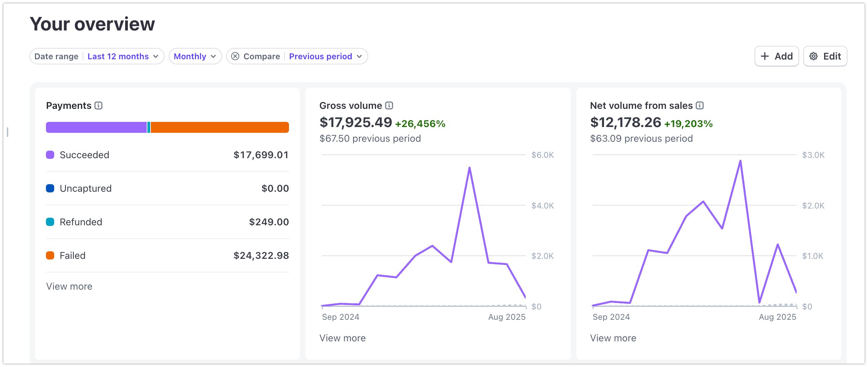Image resolution: width=868 pixels, height=367 pixels.
Task: Open View more under Payments
Action: tap(69, 286)
